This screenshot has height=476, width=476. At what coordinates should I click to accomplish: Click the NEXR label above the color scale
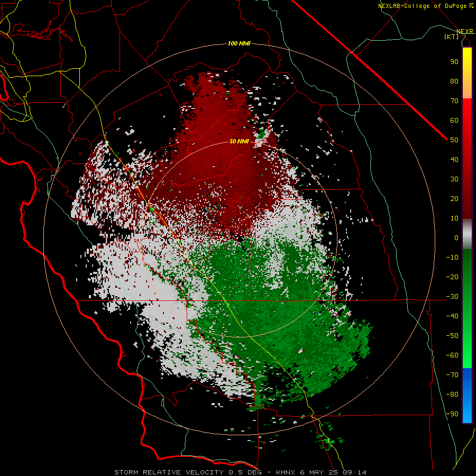(x=465, y=31)
